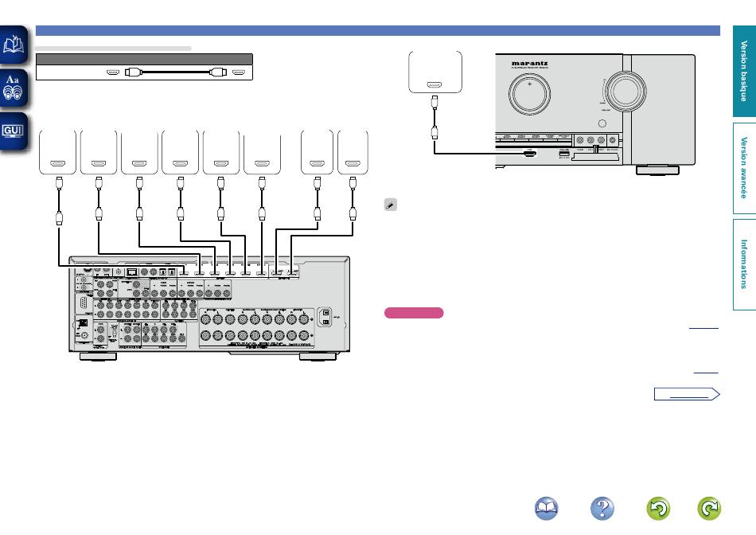Click the marantz logo on the front panel
This screenshot has width=756, height=535.
point(529,63)
